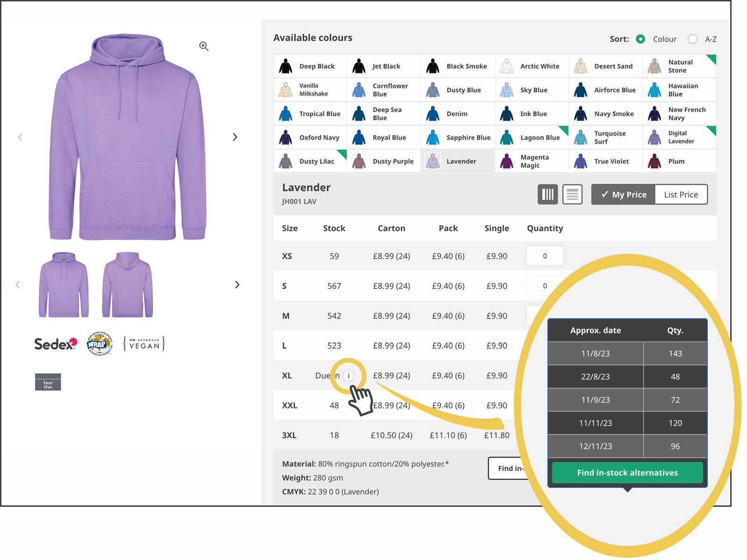747x560 pixels.
Task: Pick the Magenta Magic colour swatch
Action: [x=532, y=161]
